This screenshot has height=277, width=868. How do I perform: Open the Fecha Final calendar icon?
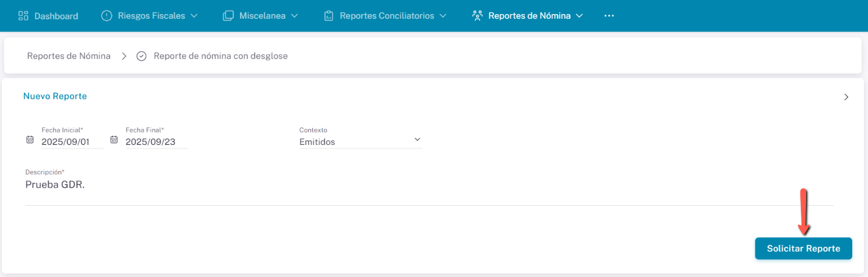pyautogui.click(x=114, y=140)
